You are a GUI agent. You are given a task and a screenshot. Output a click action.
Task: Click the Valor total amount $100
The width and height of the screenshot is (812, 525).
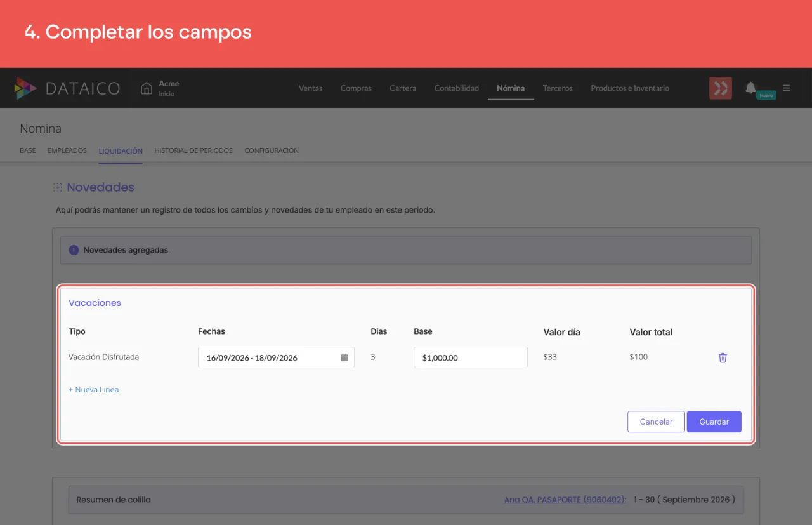tap(639, 357)
